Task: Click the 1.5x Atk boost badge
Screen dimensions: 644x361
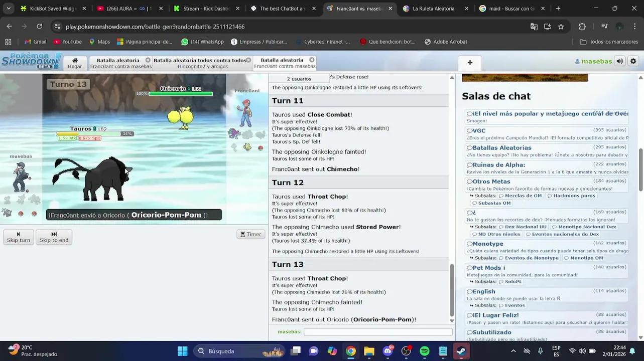Action: (67, 138)
